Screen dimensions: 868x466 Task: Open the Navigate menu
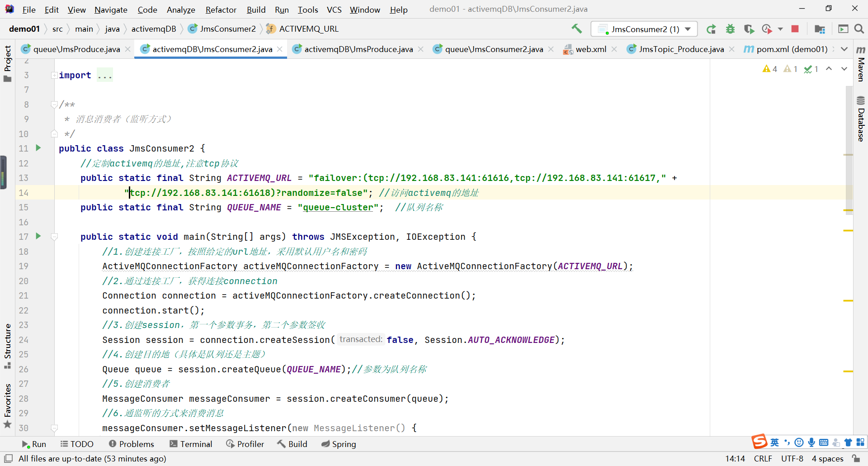click(111, 10)
